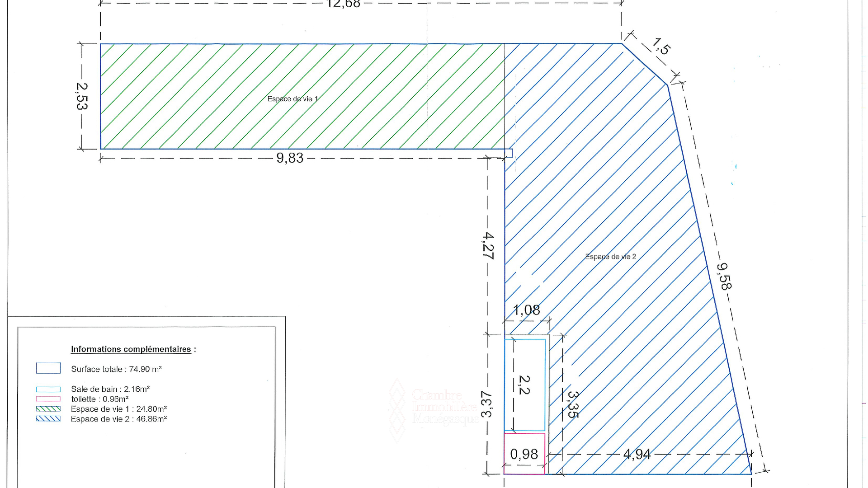The image size is (868, 488).
Task: Click the Surface totale legend swatch
Action: (x=48, y=368)
